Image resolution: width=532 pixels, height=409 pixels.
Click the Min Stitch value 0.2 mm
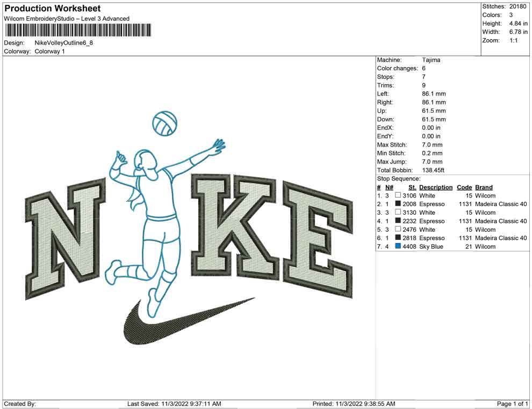click(432, 153)
